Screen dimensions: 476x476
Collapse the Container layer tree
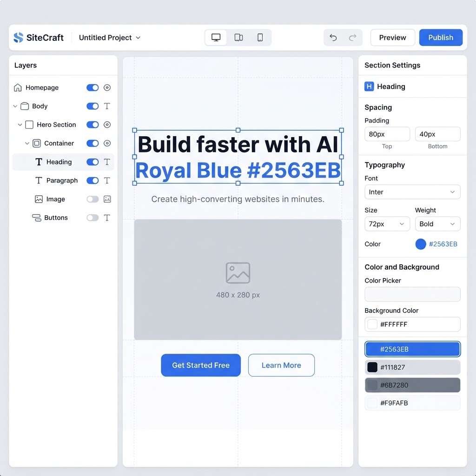pyautogui.click(x=27, y=143)
